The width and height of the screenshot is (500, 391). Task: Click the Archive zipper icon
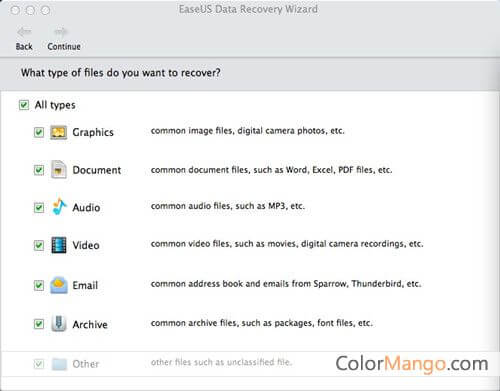pos(59,323)
